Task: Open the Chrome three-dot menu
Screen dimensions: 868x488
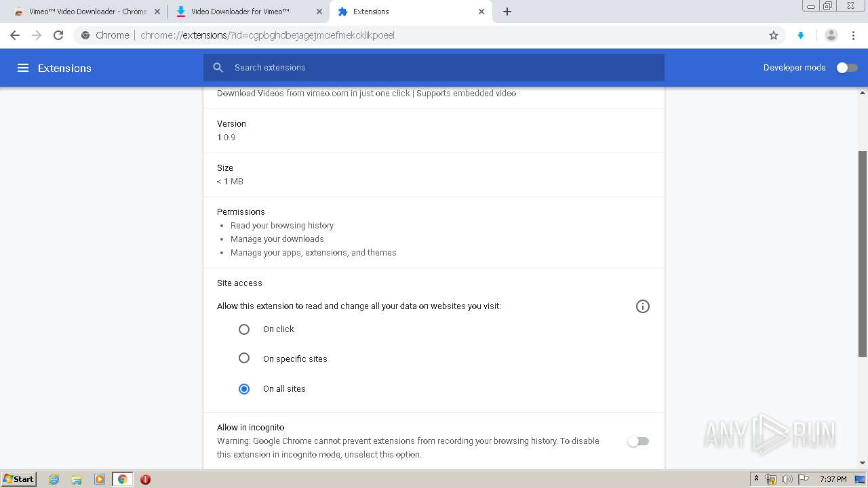Action: [852, 35]
